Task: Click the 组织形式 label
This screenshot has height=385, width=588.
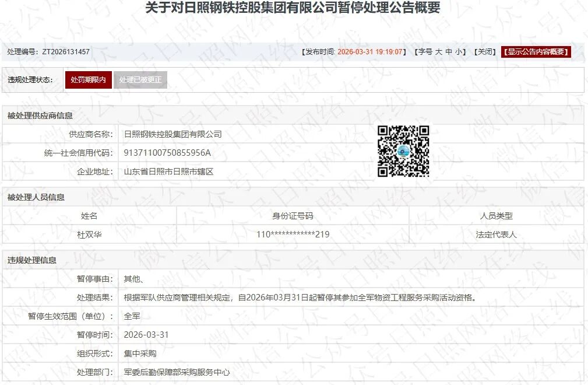Action: 95,353
